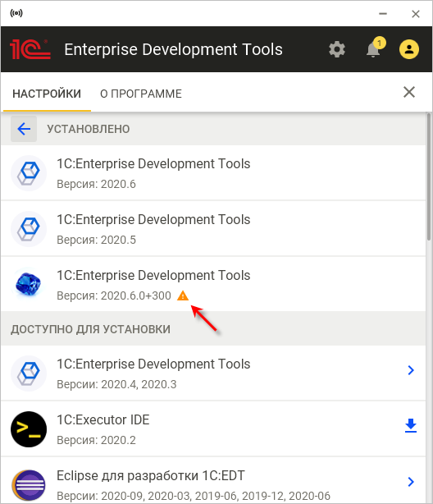Click the orange warning triangle next to 2020.6.0+300
The width and height of the screenshot is (433, 504).
point(183,296)
